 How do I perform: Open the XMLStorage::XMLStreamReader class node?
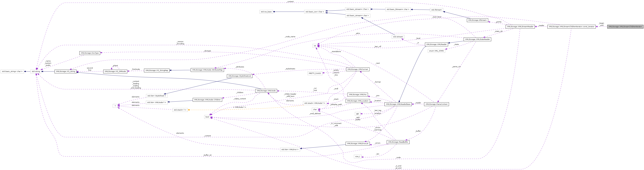520,27
